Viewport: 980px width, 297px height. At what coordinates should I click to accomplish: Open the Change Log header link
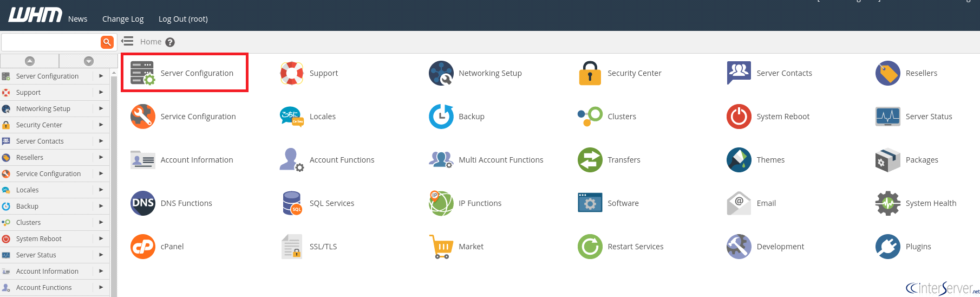click(x=123, y=19)
